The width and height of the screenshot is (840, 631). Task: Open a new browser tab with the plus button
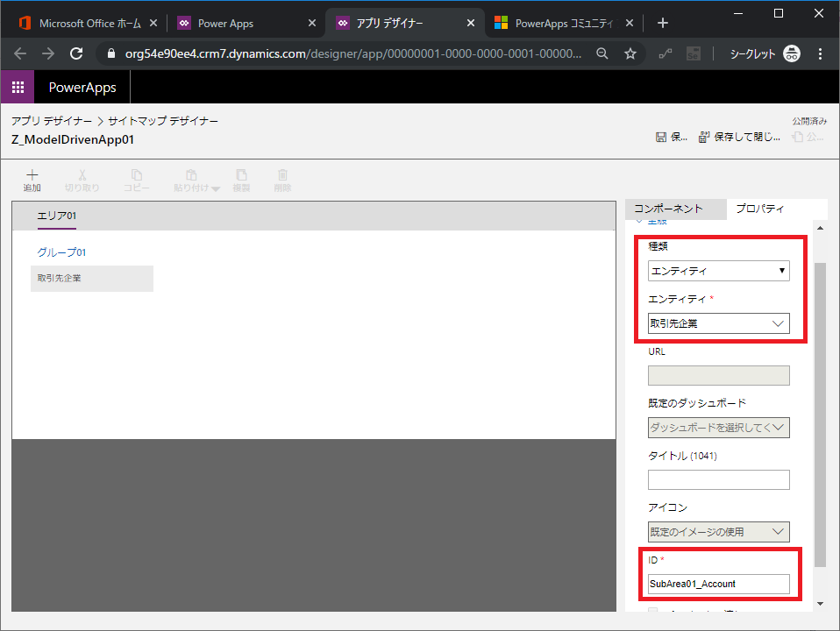(663, 23)
